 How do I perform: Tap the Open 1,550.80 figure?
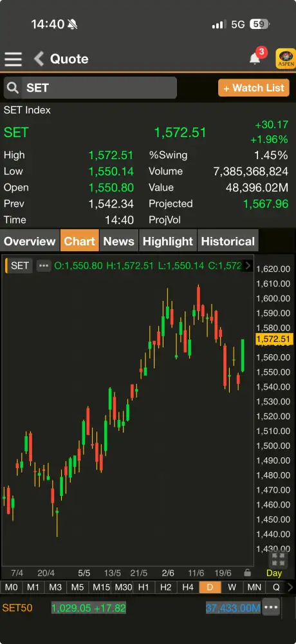coord(111,187)
